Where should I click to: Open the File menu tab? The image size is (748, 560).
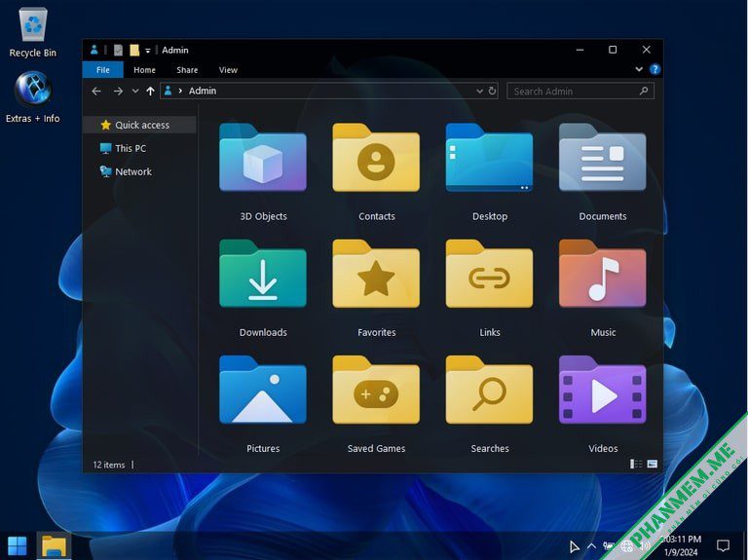click(x=103, y=70)
